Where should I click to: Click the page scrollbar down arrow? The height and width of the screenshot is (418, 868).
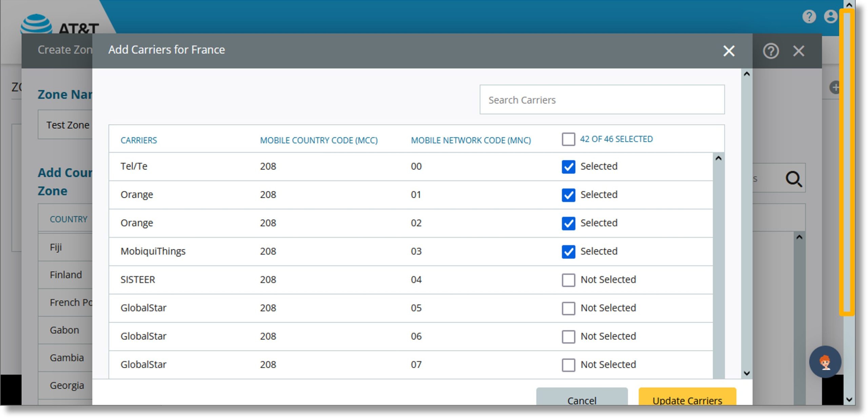click(x=849, y=400)
